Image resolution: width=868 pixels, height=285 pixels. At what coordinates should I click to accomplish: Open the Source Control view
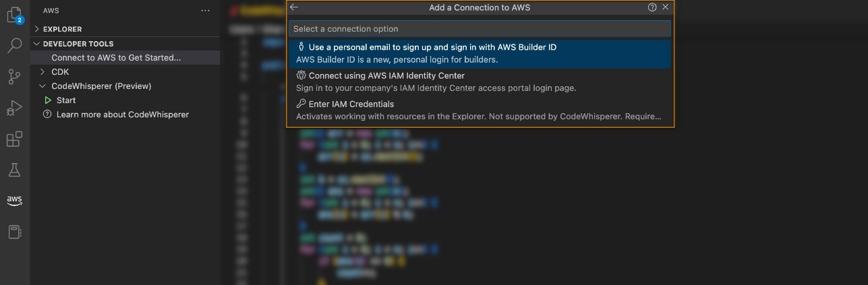pyautogui.click(x=14, y=77)
